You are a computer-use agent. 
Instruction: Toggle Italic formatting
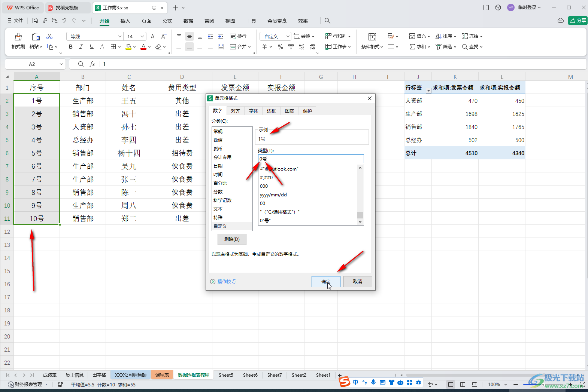click(x=81, y=47)
